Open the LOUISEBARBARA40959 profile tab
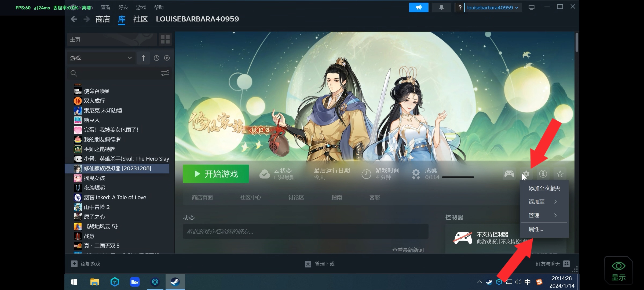The image size is (644, 290). click(x=197, y=19)
